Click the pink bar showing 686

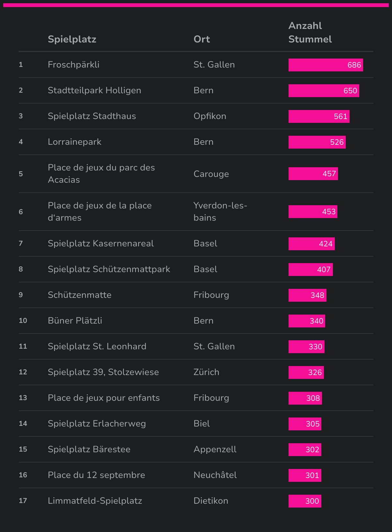[325, 65]
